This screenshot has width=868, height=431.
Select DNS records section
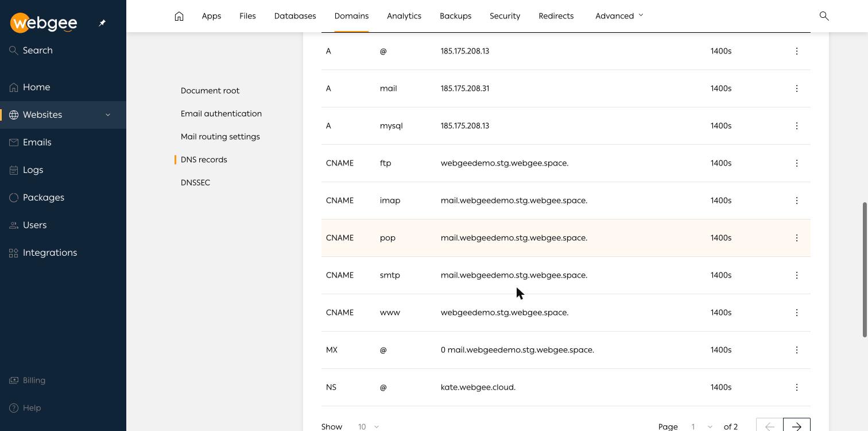204,160
